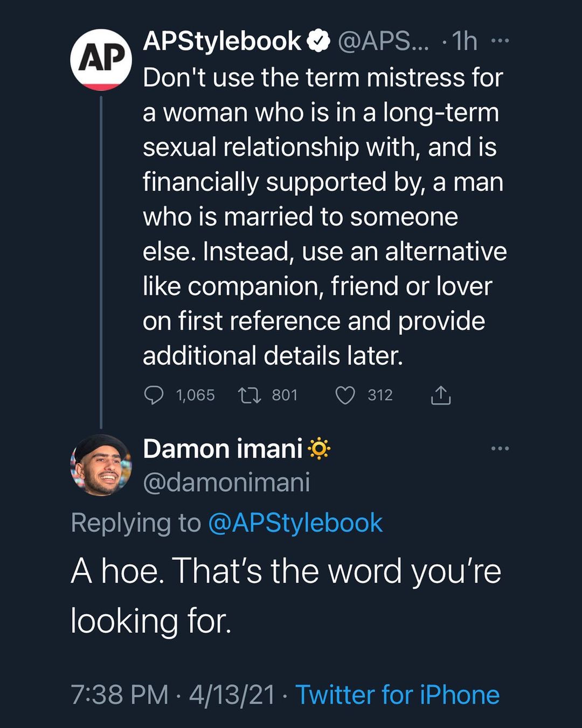Click the @damonimani handle
The width and height of the screenshot is (582, 728).
[226, 482]
